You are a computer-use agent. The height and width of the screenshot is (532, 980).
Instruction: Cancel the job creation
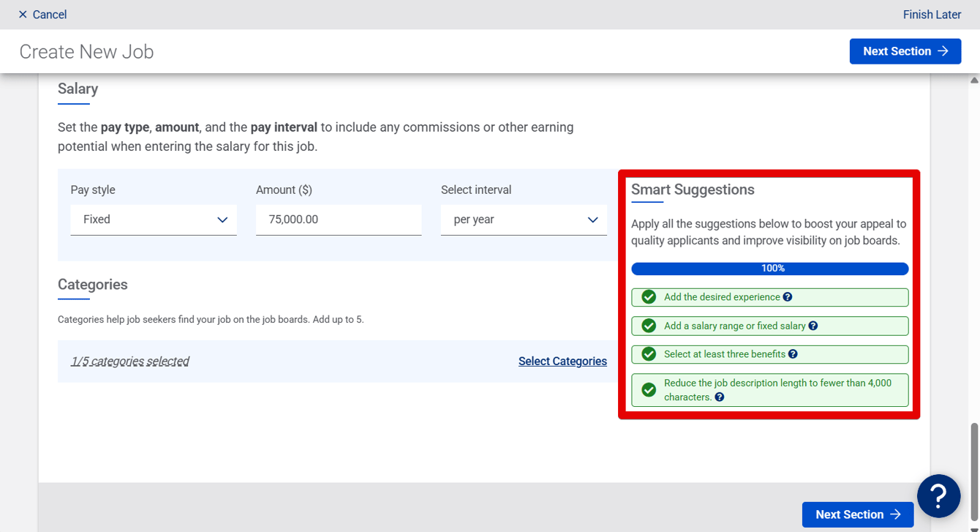click(42, 15)
